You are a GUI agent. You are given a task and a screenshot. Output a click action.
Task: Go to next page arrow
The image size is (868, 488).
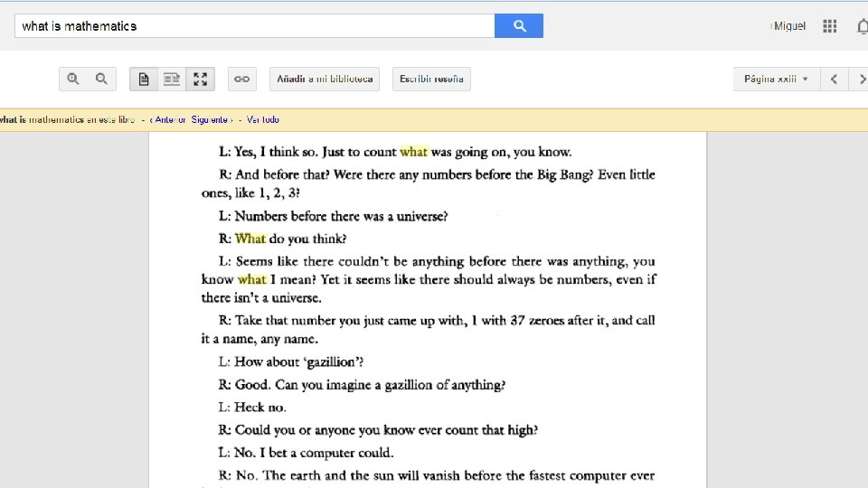tap(860, 80)
